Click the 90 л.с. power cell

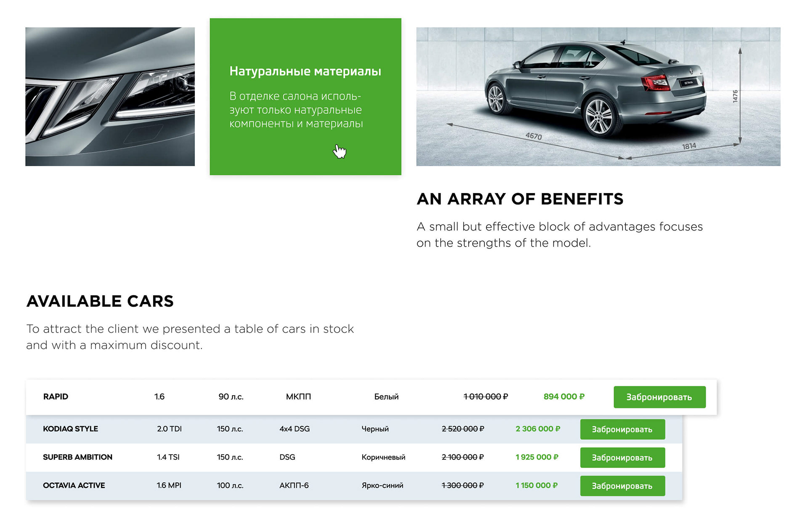pyautogui.click(x=231, y=397)
